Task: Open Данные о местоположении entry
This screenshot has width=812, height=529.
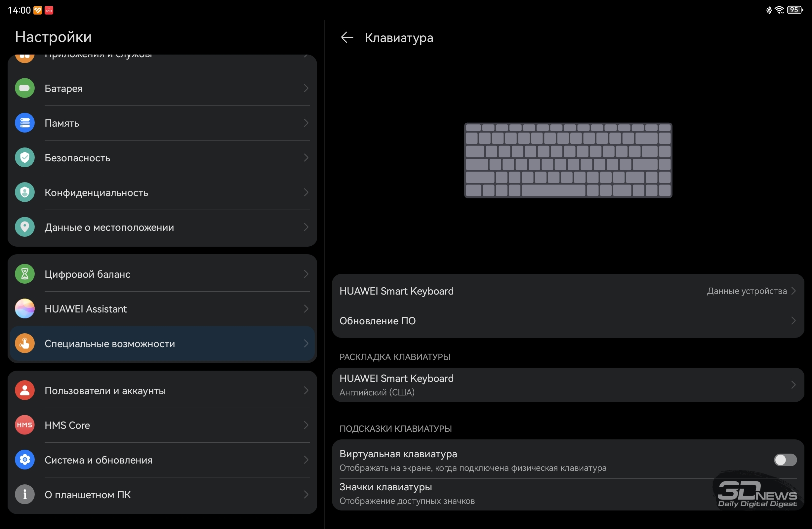Action: tap(162, 227)
